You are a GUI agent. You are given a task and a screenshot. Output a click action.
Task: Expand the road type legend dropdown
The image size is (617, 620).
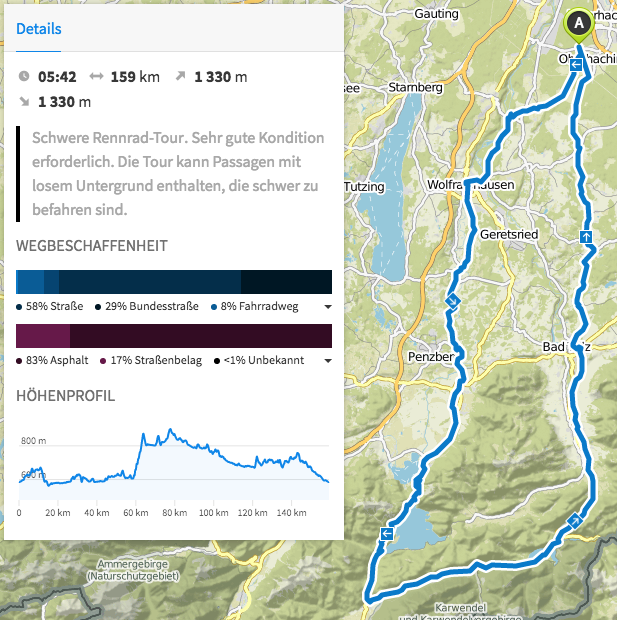pyautogui.click(x=327, y=307)
